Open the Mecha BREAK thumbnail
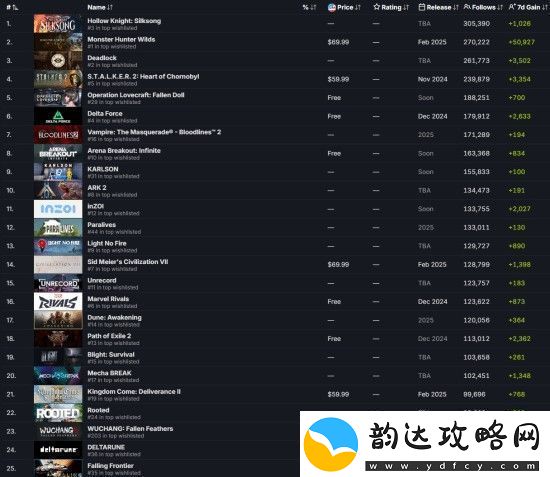 click(x=58, y=376)
